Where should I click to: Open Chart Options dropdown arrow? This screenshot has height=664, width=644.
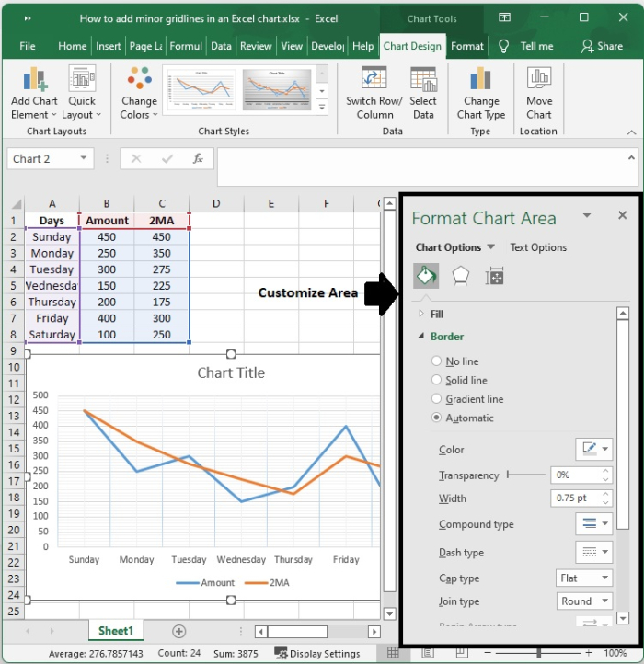490,246
